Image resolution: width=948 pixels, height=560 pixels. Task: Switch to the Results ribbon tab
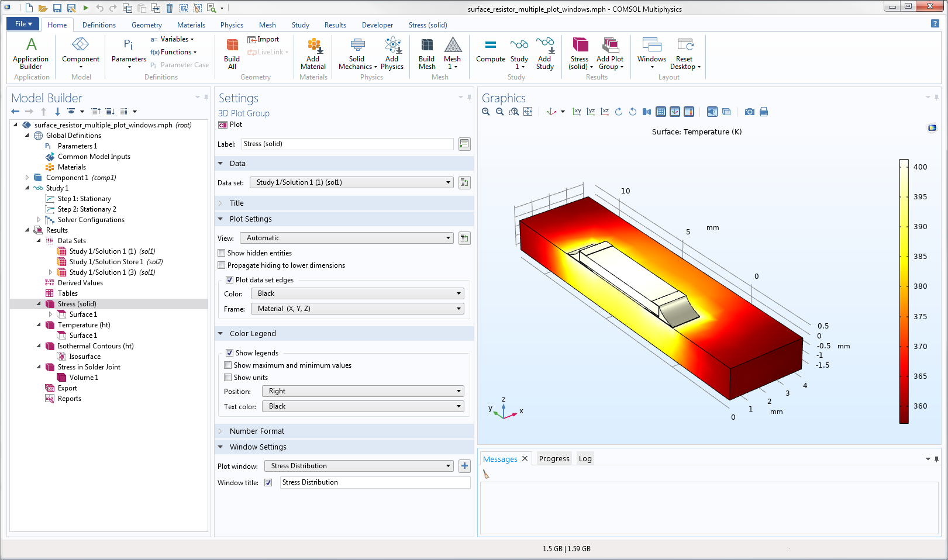(x=335, y=25)
